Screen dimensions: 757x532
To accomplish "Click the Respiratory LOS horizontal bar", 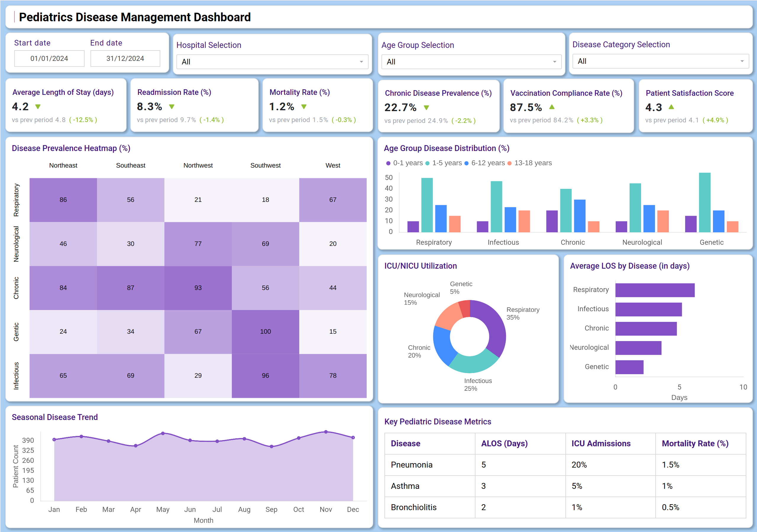I will click(655, 290).
